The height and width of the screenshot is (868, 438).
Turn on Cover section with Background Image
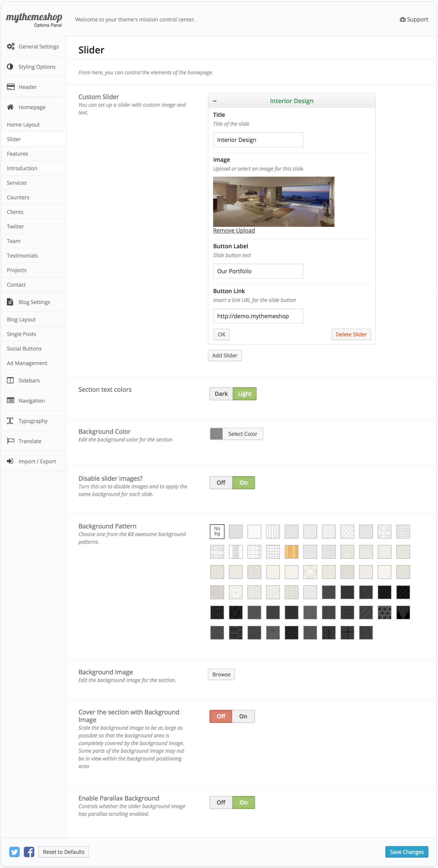point(243,716)
